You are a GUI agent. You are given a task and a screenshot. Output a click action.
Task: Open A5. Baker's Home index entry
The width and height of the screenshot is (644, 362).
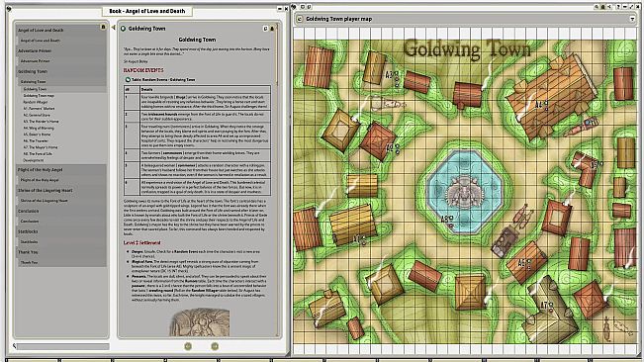[x=37, y=135]
